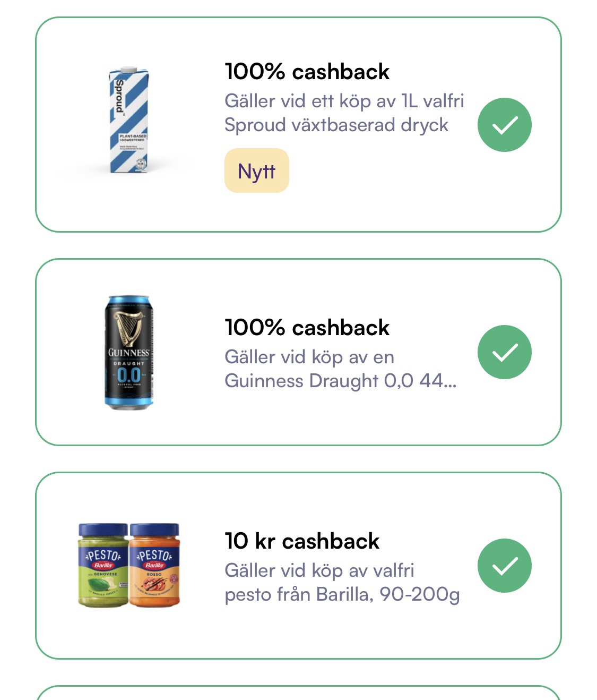This screenshot has width=597, height=700.
Task: Select the Sproud växtbaserad dryck description
Action: [344, 113]
